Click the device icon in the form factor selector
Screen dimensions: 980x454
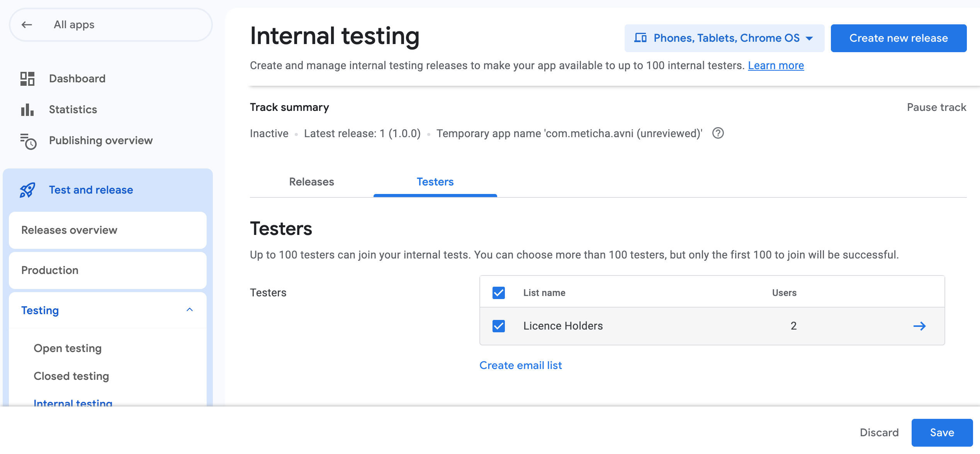coord(640,38)
